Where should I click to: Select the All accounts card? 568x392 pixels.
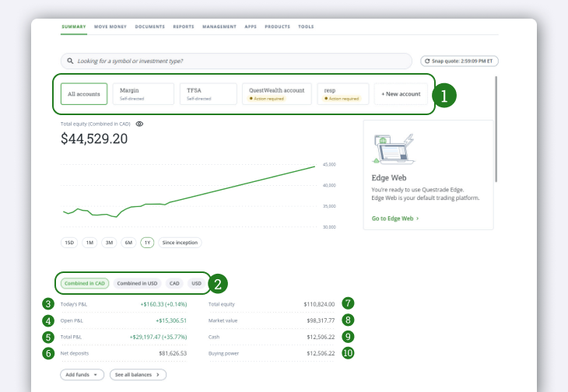84,94
